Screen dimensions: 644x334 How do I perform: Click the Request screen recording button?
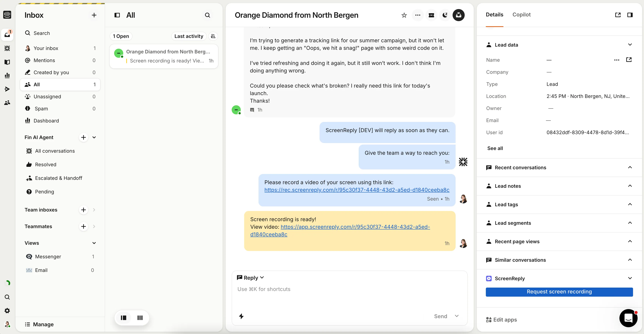(559, 292)
